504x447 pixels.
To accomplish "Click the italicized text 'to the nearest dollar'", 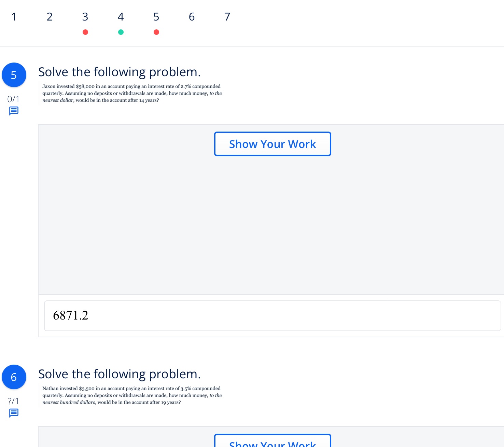I will [x=58, y=100].
